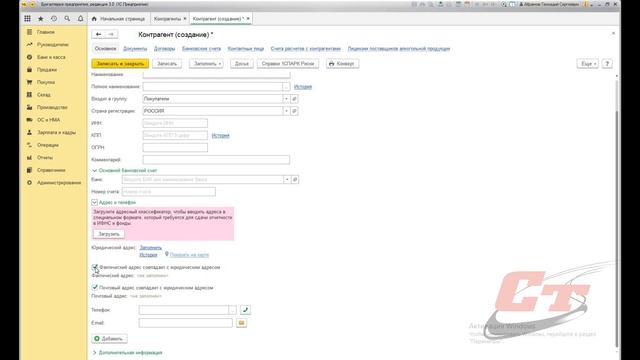Click Заполнить link for Юридический адрес
This screenshot has height=360, width=640.
coord(151,248)
